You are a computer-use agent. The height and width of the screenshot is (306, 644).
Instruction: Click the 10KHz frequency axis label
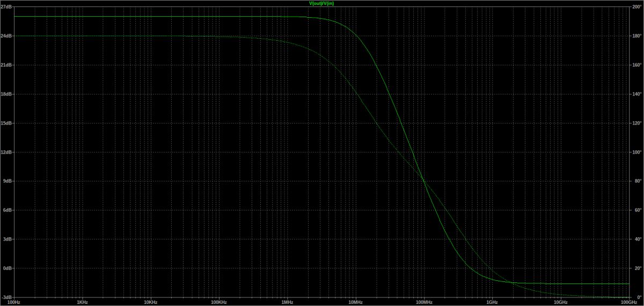(x=150, y=302)
